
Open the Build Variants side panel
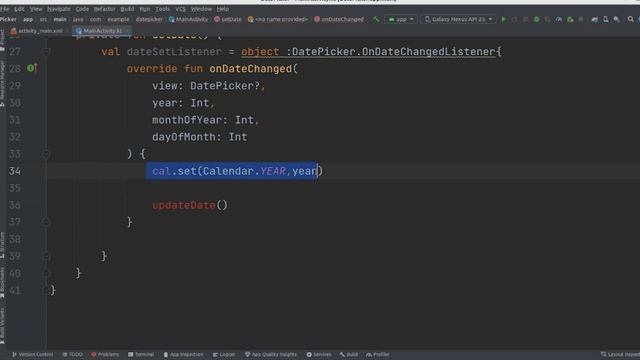coord(2,325)
